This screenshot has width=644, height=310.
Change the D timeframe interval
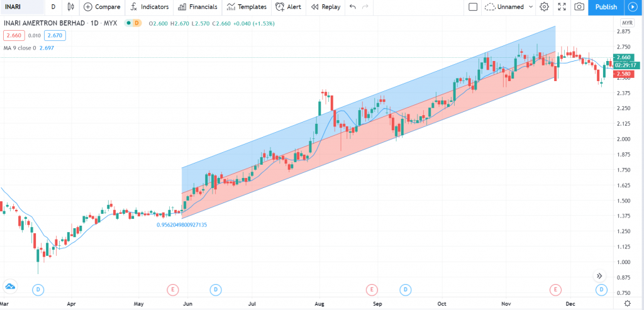(53, 7)
